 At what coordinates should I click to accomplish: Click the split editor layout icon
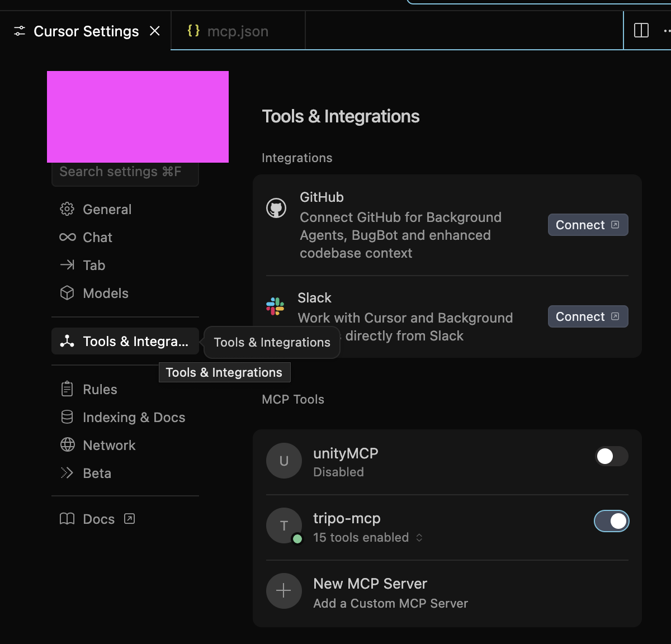tap(641, 30)
